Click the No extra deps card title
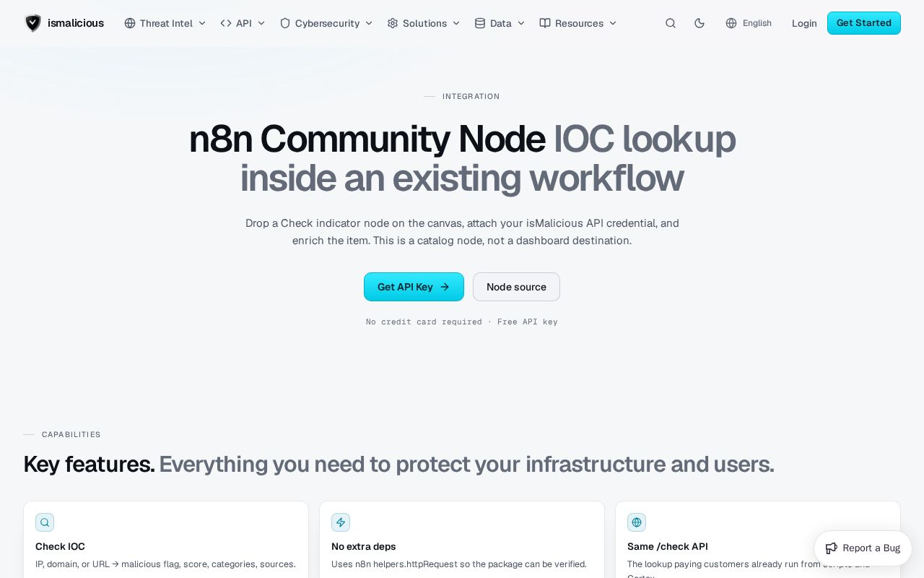This screenshot has width=924, height=578. tap(363, 547)
